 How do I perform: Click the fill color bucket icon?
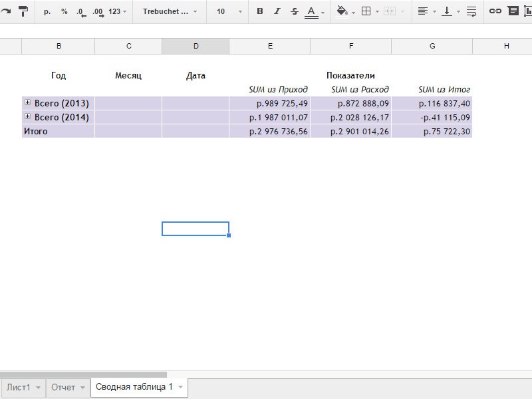342,11
